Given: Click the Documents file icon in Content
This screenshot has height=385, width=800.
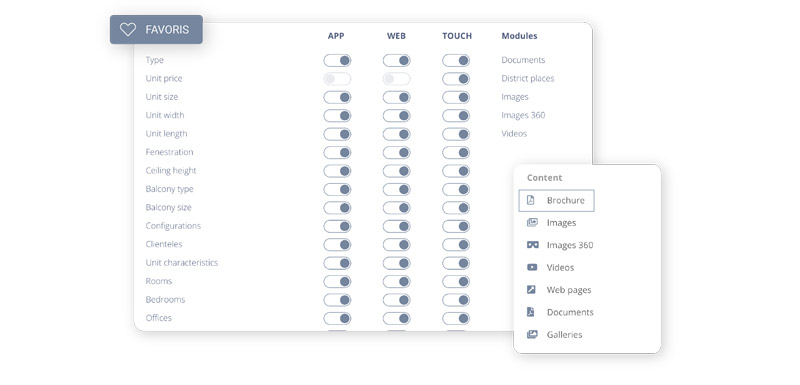Looking at the screenshot, I should pyautogui.click(x=531, y=312).
